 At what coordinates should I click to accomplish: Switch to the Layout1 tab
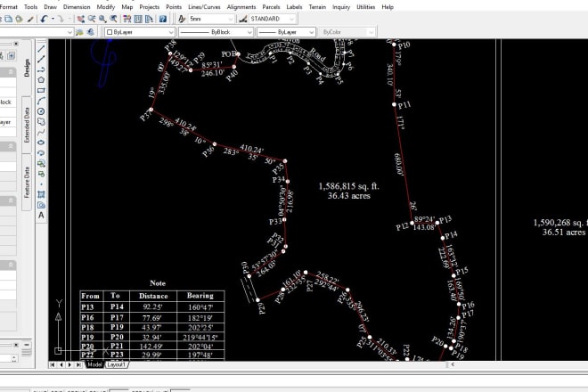(116, 364)
